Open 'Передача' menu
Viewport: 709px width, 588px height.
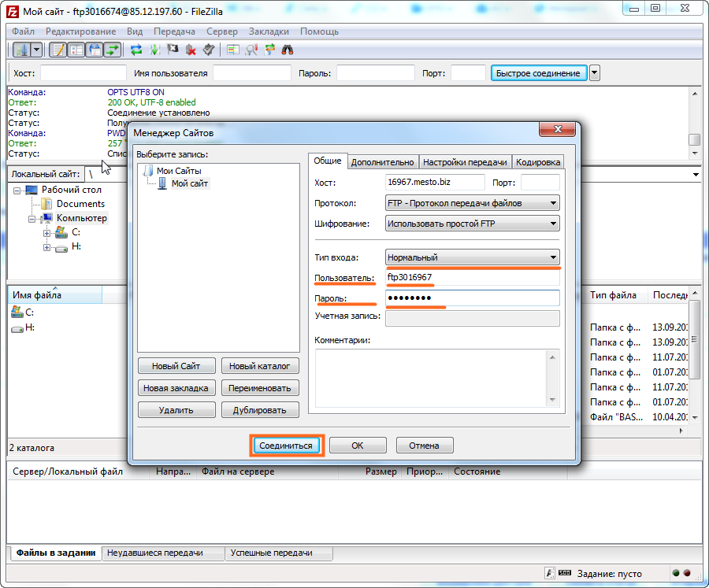(174, 31)
